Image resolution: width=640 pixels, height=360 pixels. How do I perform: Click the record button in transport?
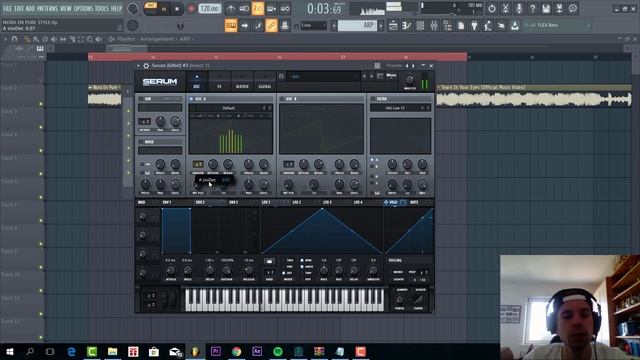[191, 9]
